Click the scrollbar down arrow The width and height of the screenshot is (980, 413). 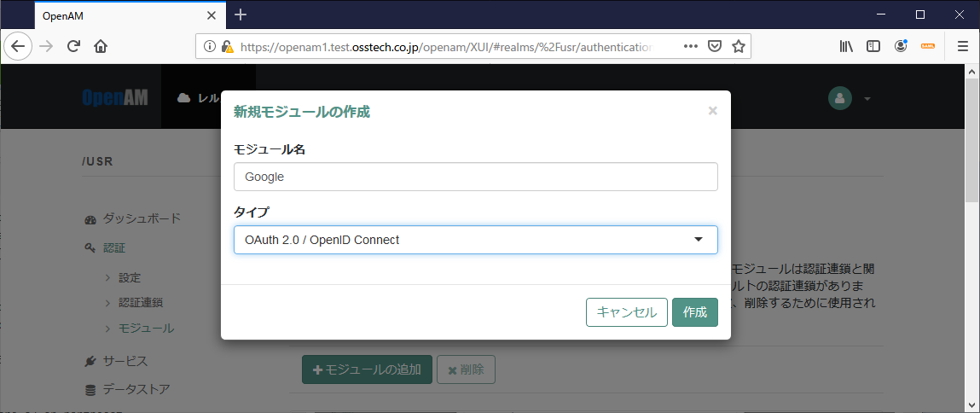point(971,405)
